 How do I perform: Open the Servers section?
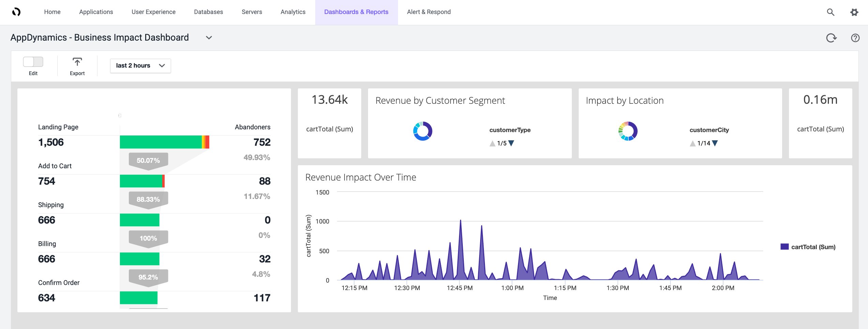click(x=252, y=12)
